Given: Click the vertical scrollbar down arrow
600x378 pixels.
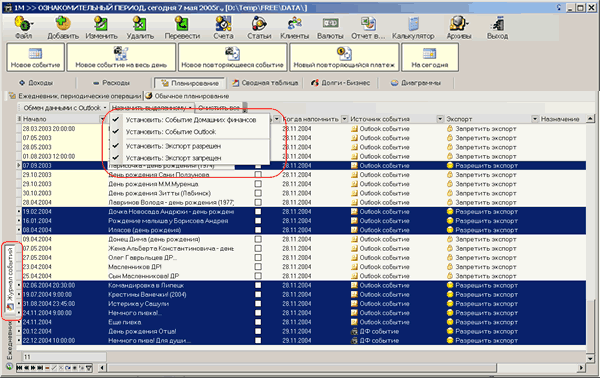Looking at the screenshot, I should coord(590,358).
